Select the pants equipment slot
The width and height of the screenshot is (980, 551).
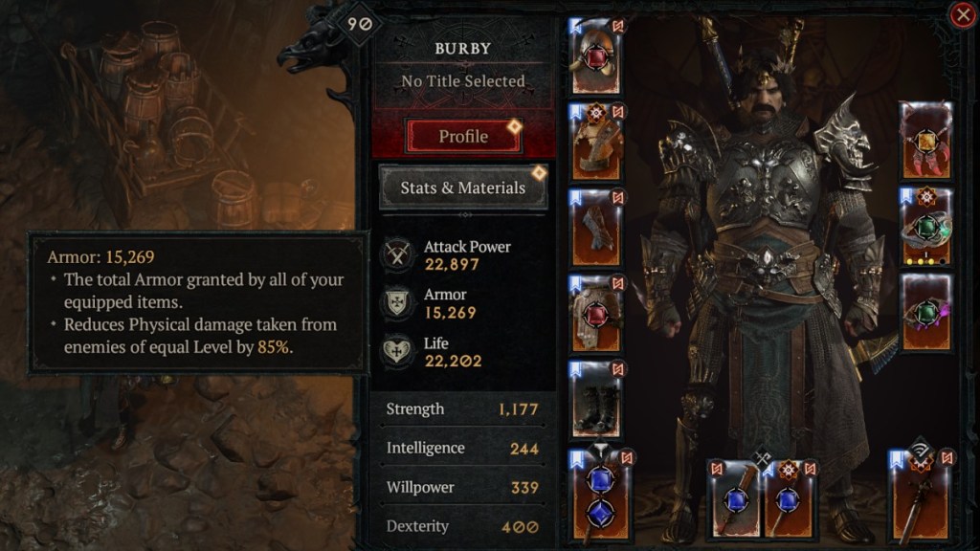(x=596, y=314)
